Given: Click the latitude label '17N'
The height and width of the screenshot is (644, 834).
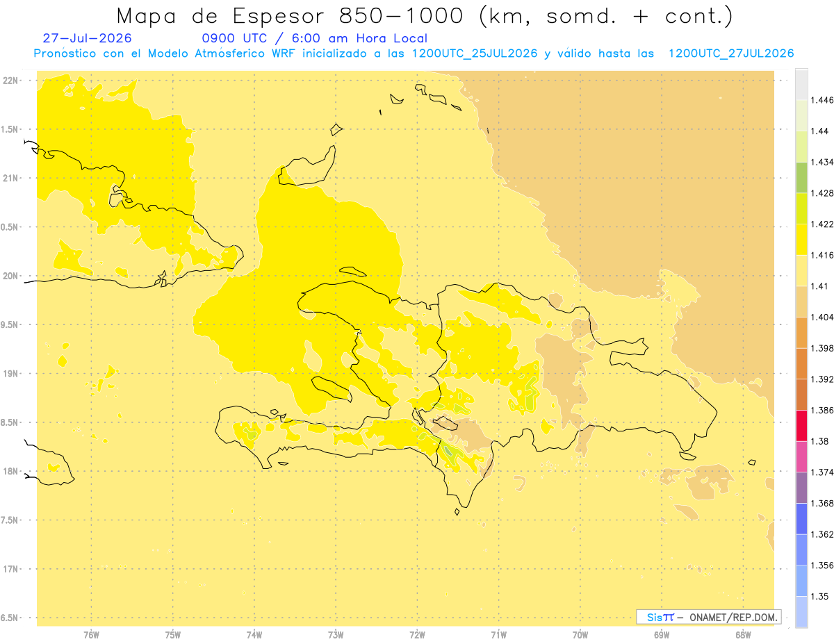Looking at the screenshot, I should tap(11, 569).
